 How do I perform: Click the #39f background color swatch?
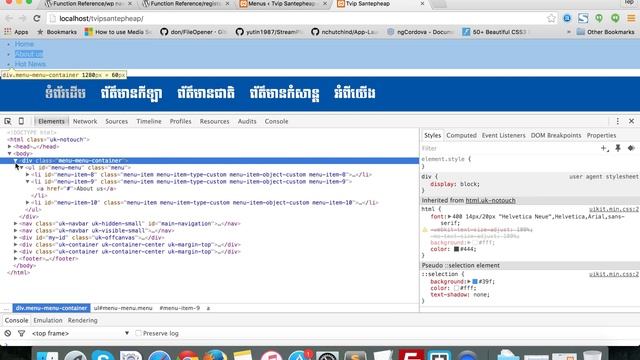[475, 282]
